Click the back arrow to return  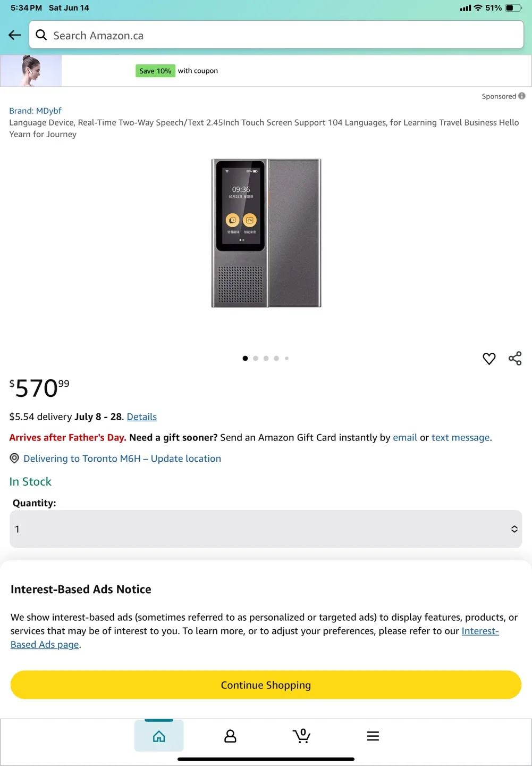14,35
